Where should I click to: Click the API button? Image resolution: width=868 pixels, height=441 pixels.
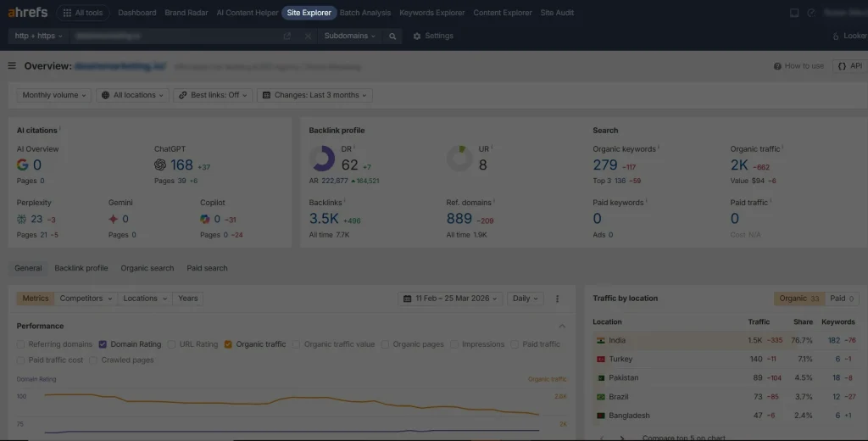pos(849,66)
